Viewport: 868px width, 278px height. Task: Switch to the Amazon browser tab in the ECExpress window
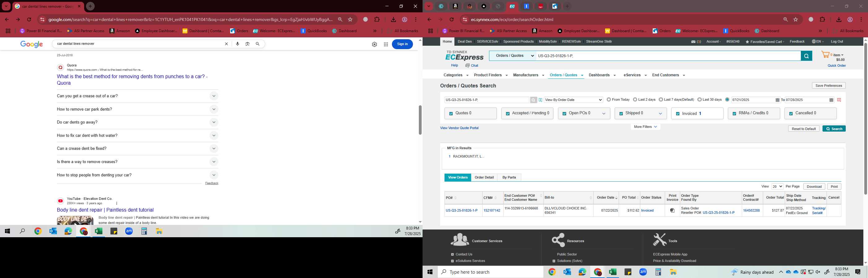pyautogui.click(x=456, y=6)
